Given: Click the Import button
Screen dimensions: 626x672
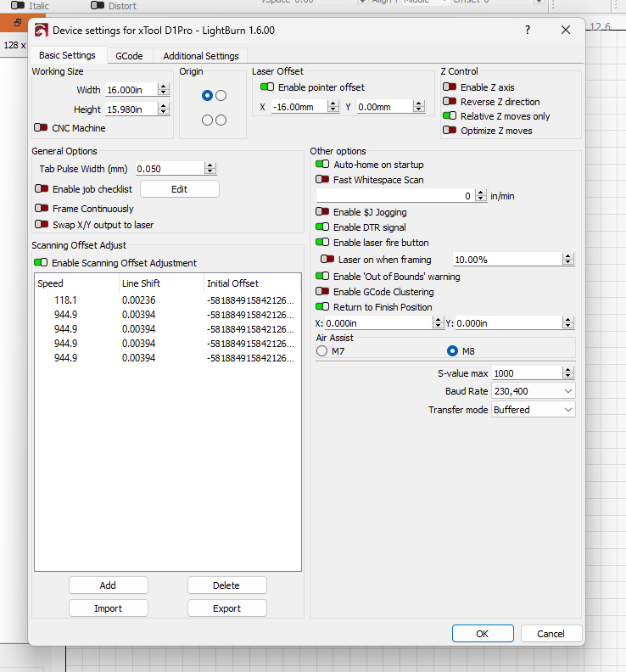Looking at the screenshot, I should (108, 608).
